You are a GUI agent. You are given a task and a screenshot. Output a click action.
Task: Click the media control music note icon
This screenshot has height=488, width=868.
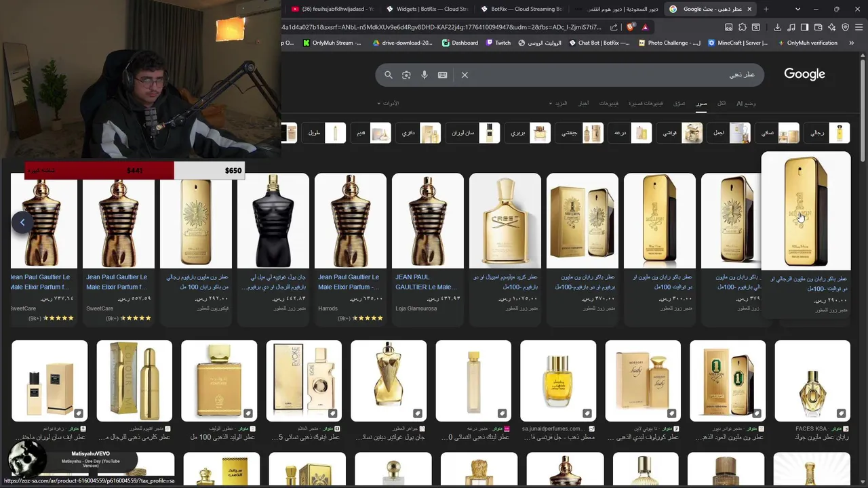pyautogui.click(x=791, y=27)
